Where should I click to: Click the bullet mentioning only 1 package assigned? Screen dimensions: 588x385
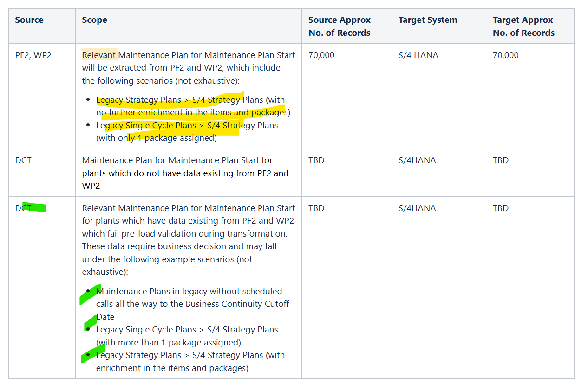coord(187,132)
